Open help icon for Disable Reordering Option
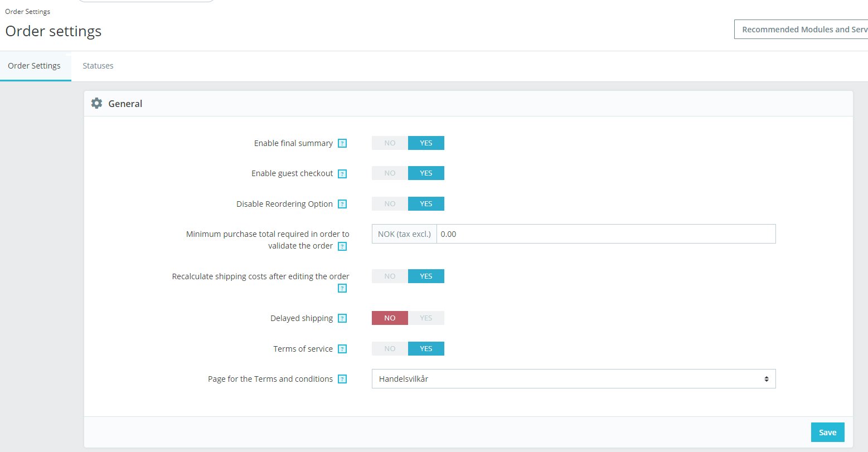The height and width of the screenshot is (452, 868). point(342,204)
